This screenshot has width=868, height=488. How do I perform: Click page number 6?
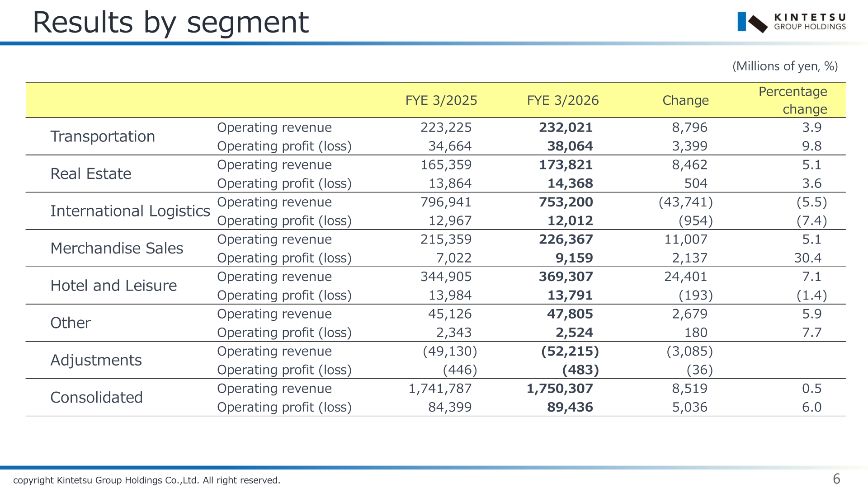(836, 479)
